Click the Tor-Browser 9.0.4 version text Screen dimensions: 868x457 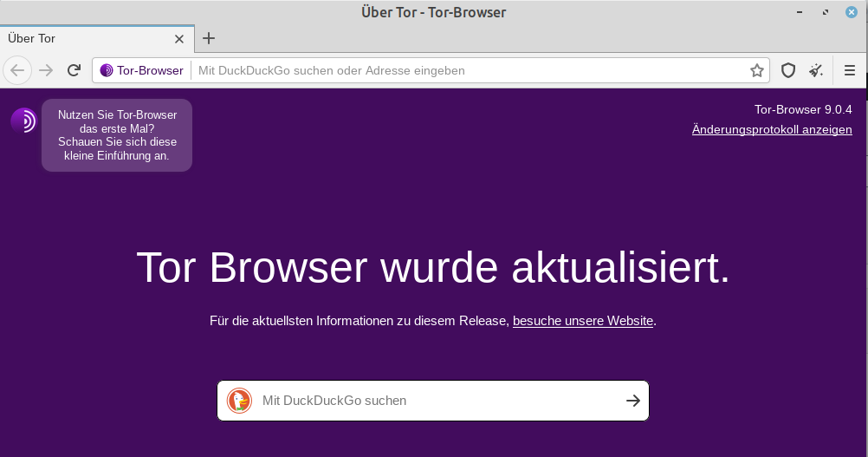[x=803, y=109]
